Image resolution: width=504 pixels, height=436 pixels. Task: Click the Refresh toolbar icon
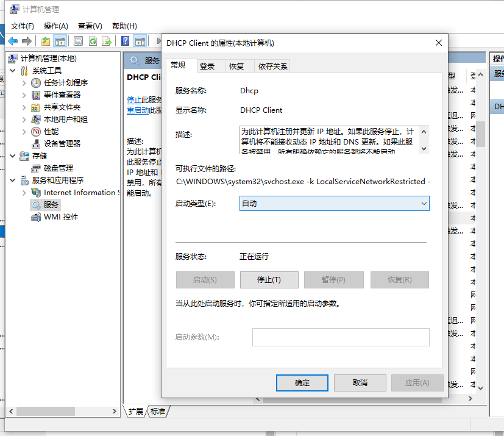click(x=93, y=41)
